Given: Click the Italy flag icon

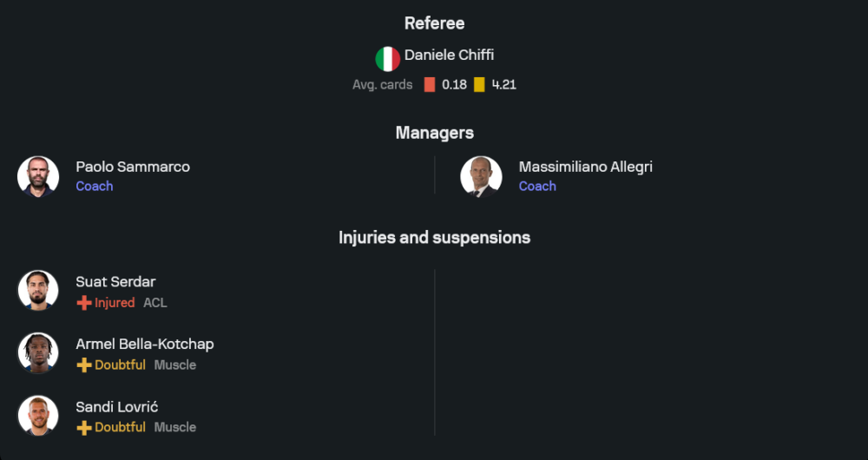Looking at the screenshot, I should point(387,58).
